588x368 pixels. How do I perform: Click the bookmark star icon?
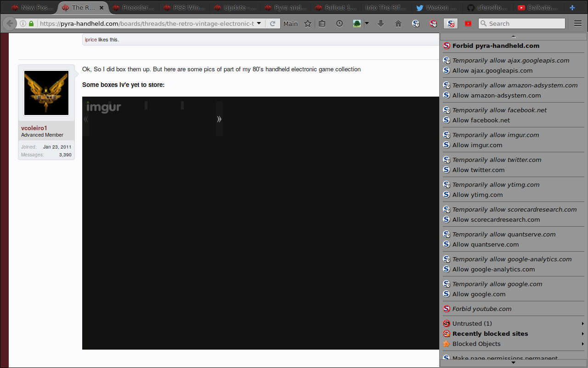(308, 23)
